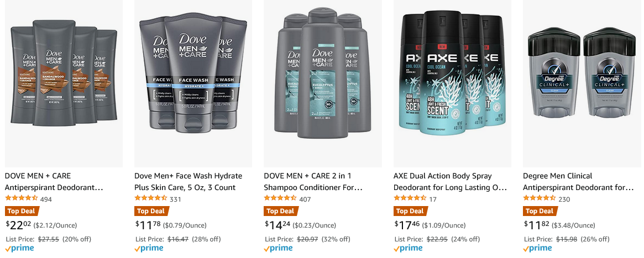Click Prime logo under Degree deodorant listing
Viewport: 644px width, 258px height.
coord(537,248)
